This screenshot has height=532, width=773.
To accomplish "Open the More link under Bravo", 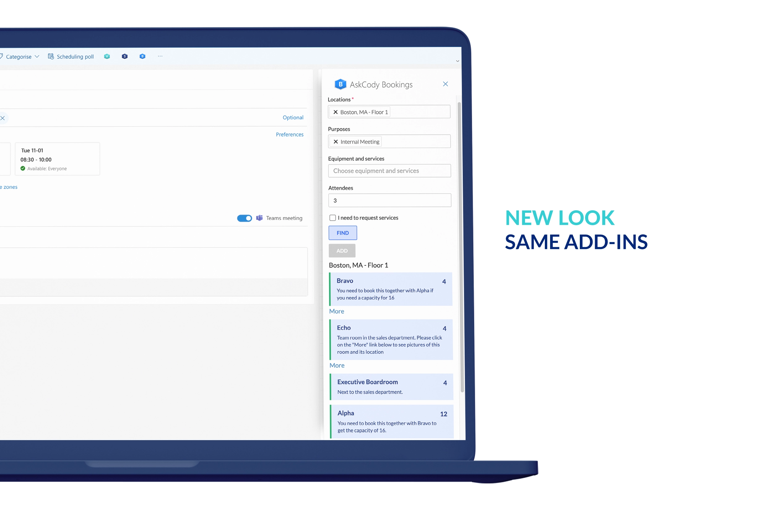I will 336,311.
